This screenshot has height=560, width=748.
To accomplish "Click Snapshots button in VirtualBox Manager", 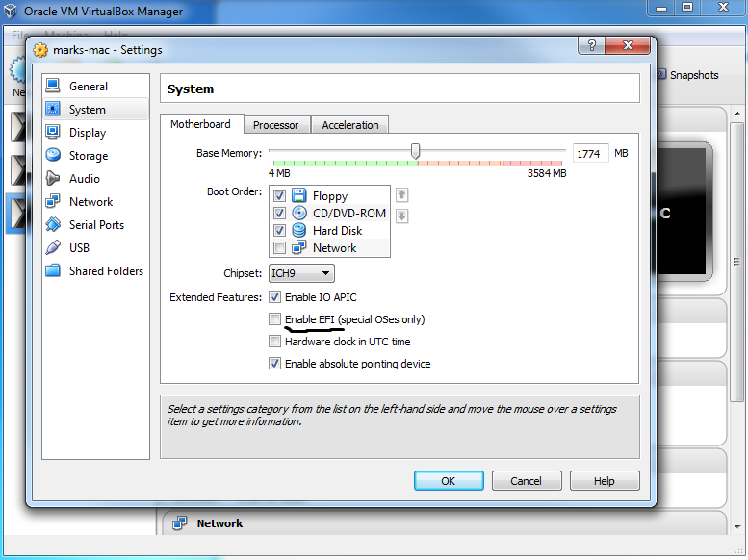I will click(688, 75).
